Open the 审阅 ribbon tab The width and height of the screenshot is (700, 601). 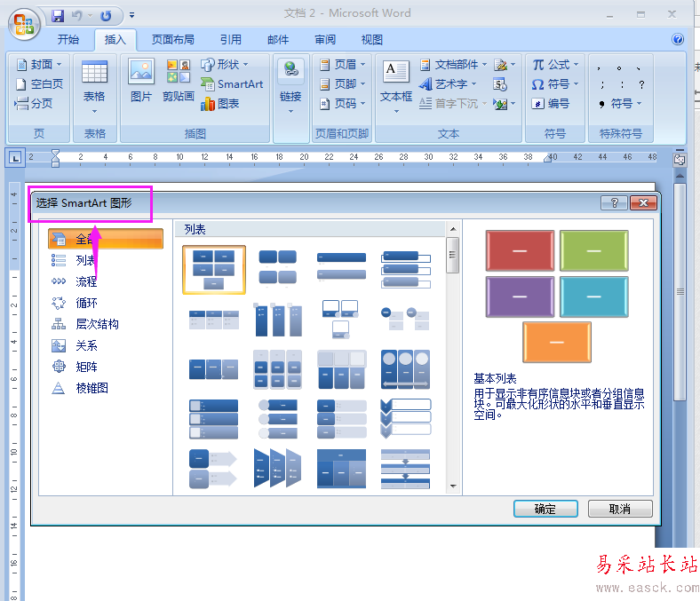(325, 40)
